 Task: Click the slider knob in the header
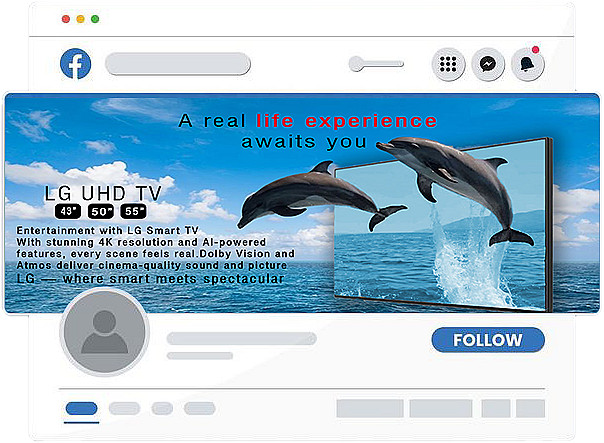(x=356, y=64)
